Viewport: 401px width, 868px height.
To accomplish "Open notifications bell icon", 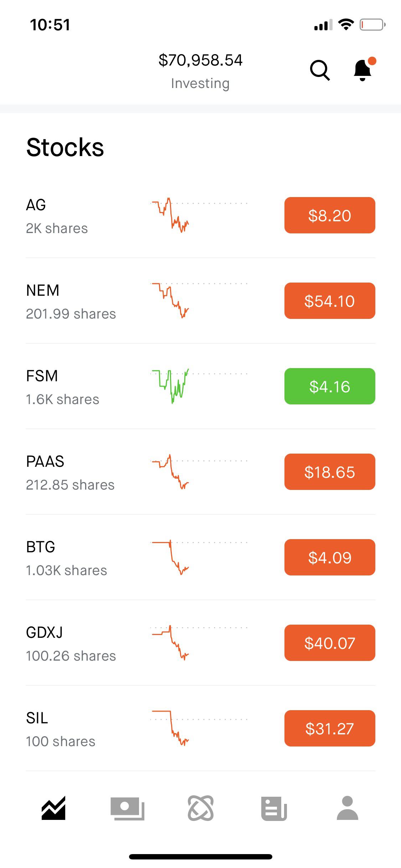I will click(363, 70).
